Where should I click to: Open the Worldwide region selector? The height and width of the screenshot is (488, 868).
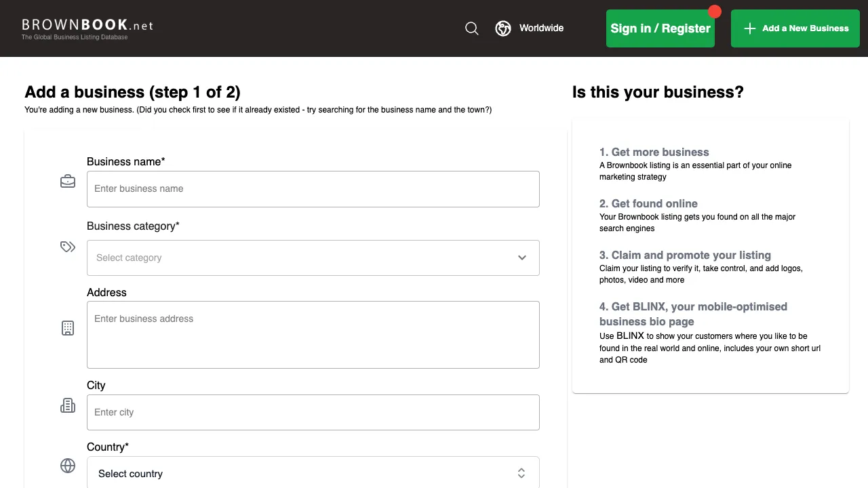click(x=530, y=28)
